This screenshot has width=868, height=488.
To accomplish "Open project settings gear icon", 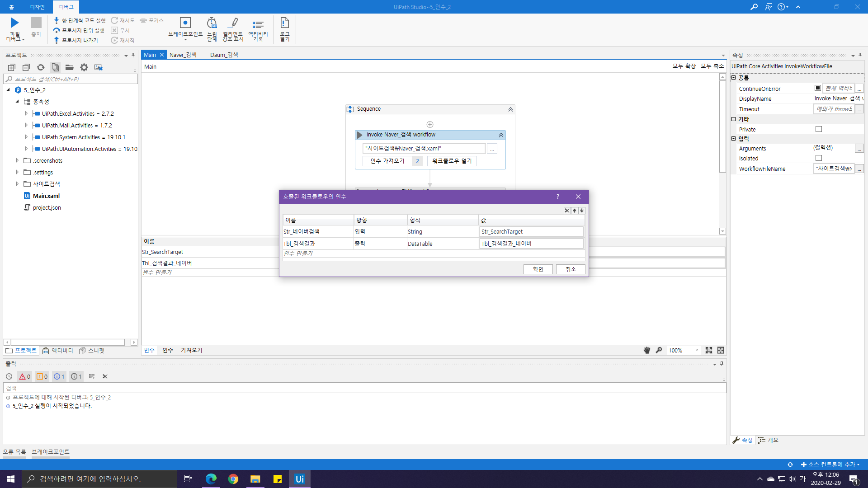I will click(84, 67).
